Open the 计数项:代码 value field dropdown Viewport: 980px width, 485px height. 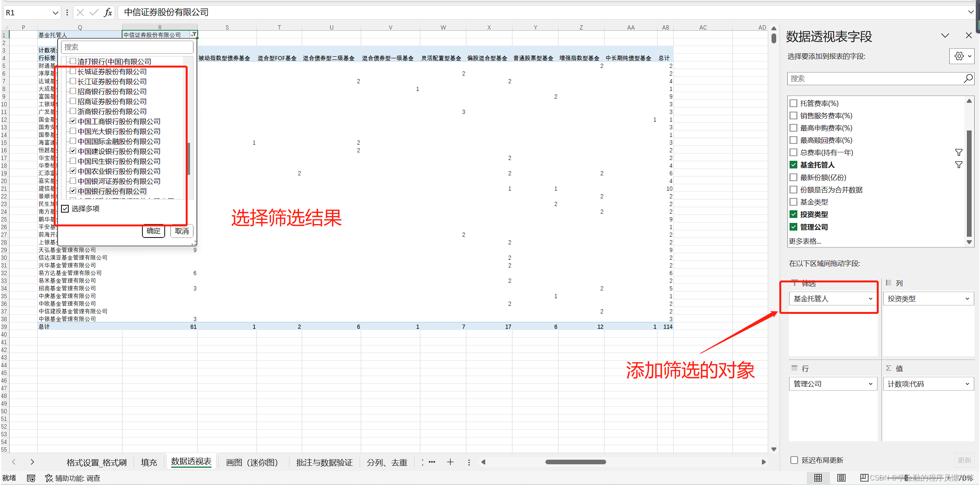[967, 384]
